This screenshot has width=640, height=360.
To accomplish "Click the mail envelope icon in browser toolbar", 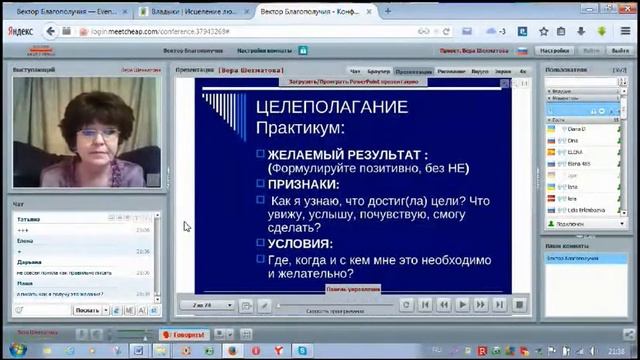I will point(467,31).
